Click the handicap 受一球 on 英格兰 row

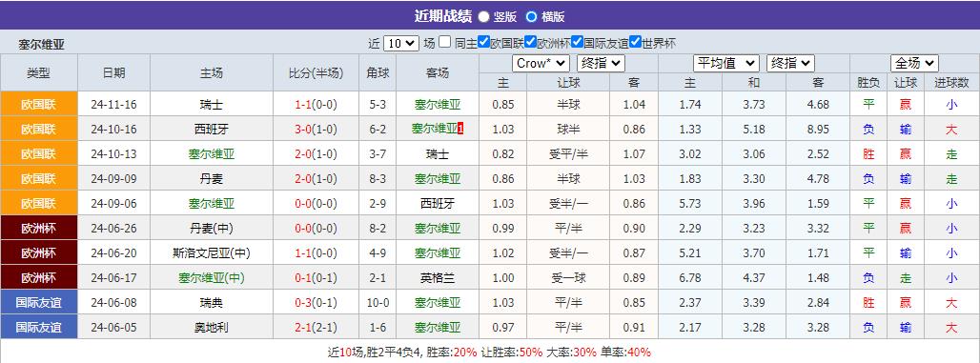pyautogui.click(x=569, y=278)
